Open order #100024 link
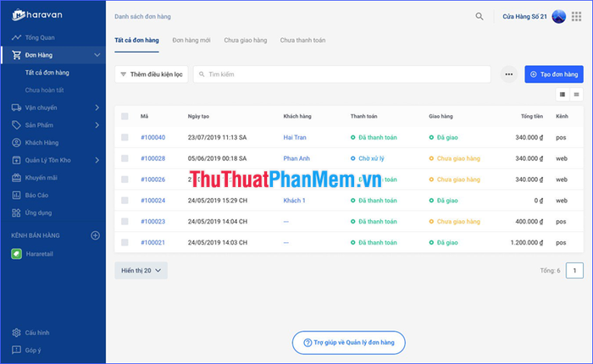The image size is (593, 364). click(152, 201)
